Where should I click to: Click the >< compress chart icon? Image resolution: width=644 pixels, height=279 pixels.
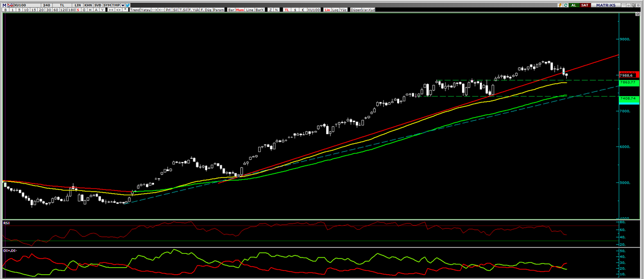(111, 10)
